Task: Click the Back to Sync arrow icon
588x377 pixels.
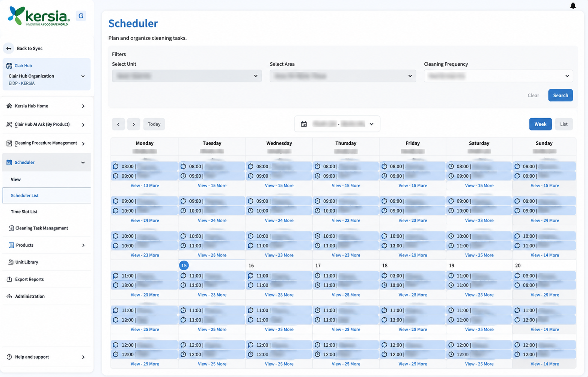Action: [9, 48]
